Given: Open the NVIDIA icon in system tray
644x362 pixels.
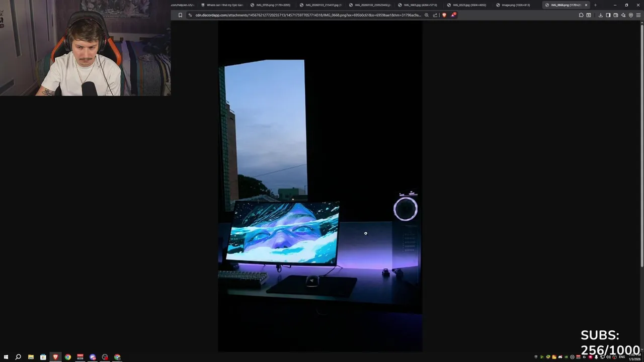Looking at the screenshot, I should pos(566,357).
